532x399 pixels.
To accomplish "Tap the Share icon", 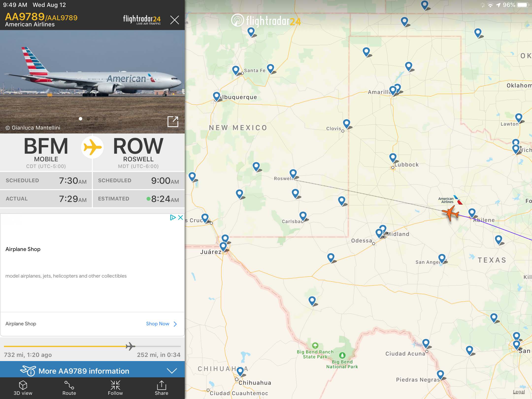I will coord(161,385).
